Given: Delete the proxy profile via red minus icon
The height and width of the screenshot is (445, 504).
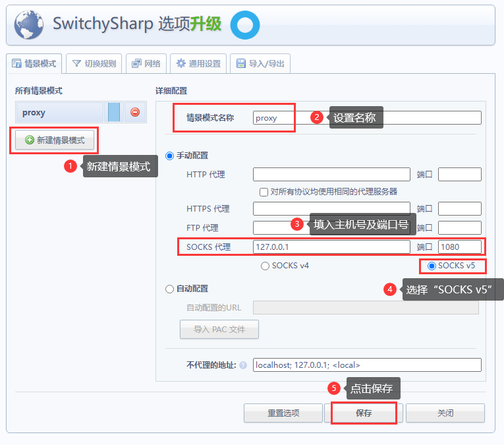Looking at the screenshot, I should coord(135,112).
